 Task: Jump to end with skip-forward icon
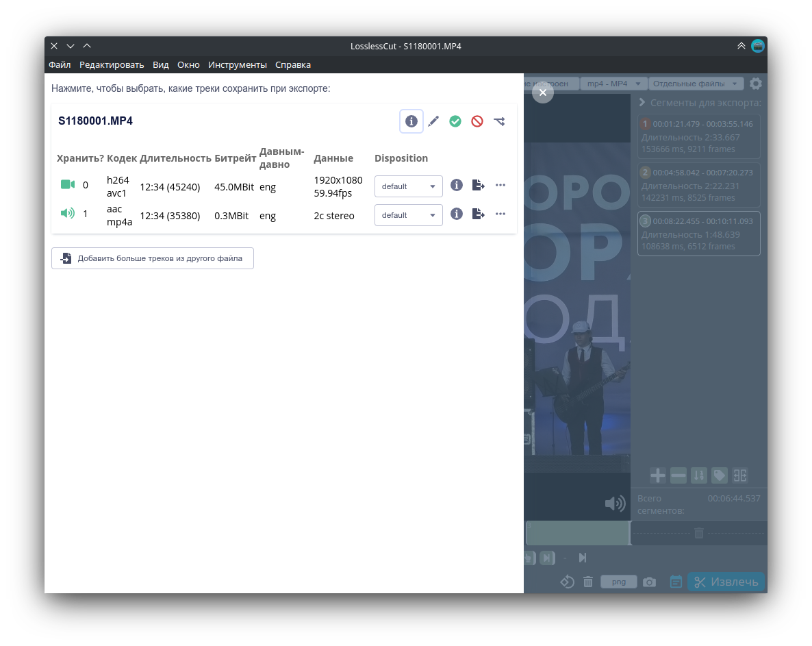coord(583,558)
